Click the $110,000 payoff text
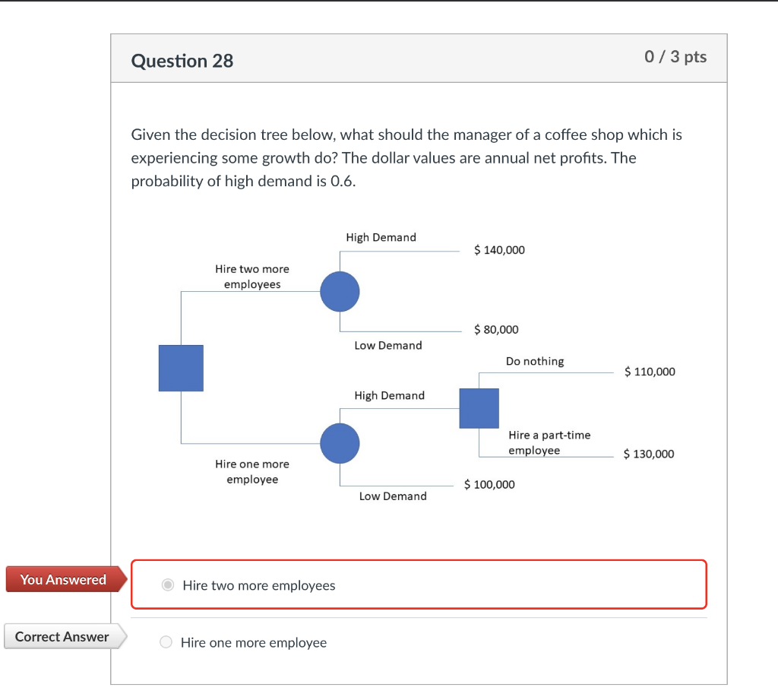 pos(650,372)
